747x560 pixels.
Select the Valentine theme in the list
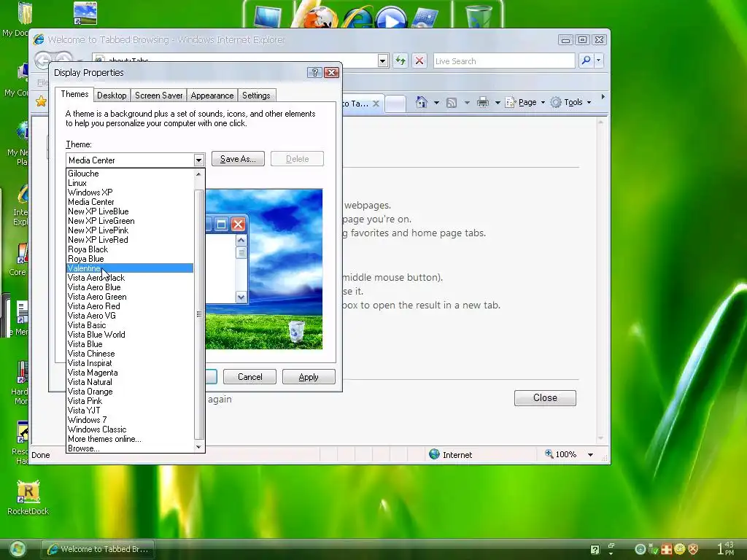click(130, 268)
